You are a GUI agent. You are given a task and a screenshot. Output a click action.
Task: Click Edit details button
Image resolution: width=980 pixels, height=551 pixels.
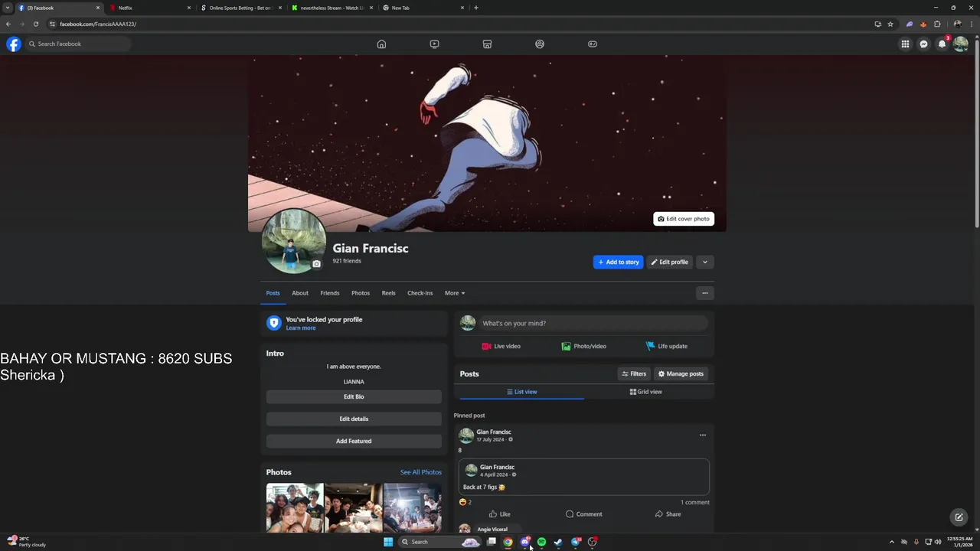[354, 419]
